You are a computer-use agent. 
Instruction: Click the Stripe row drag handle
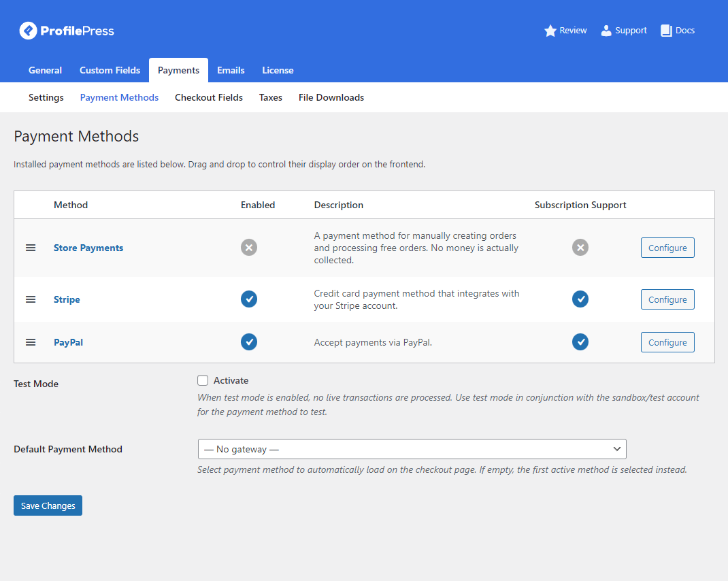(x=31, y=299)
